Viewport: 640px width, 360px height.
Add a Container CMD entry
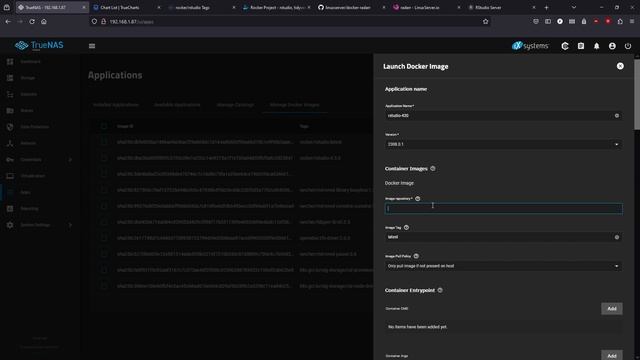click(x=611, y=309)
